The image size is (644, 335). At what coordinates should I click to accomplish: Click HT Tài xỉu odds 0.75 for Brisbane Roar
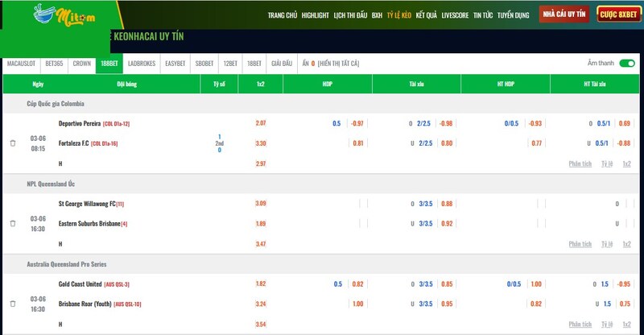click(x=625, y=304)
